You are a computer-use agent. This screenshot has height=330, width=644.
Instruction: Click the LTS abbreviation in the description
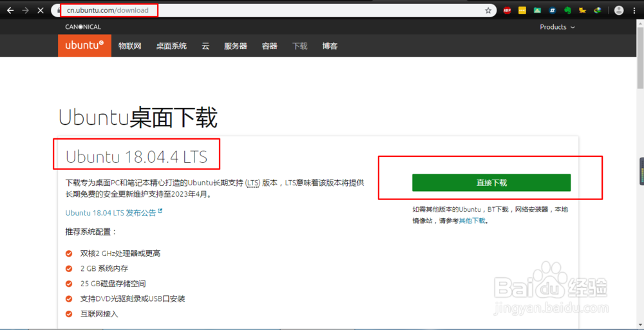(x=253, y=183)
